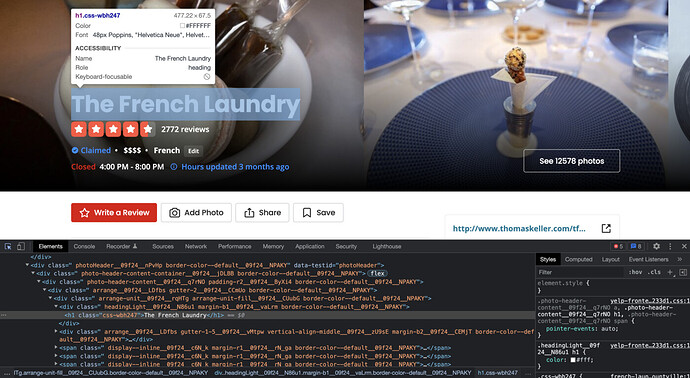
Task: Click the red errors count badge
Action: point(618,246)
